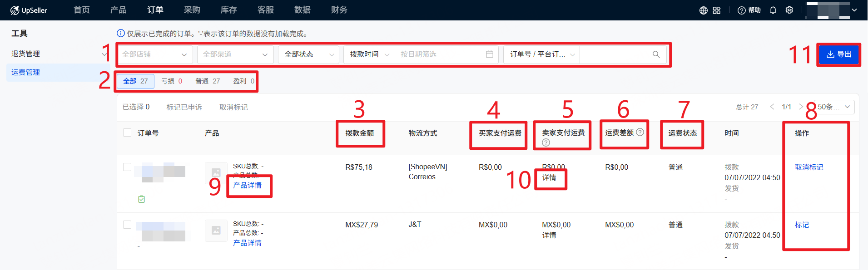Screen dimensions: 868x270
Task: Click the globe language icon
Action: [703, 10]
